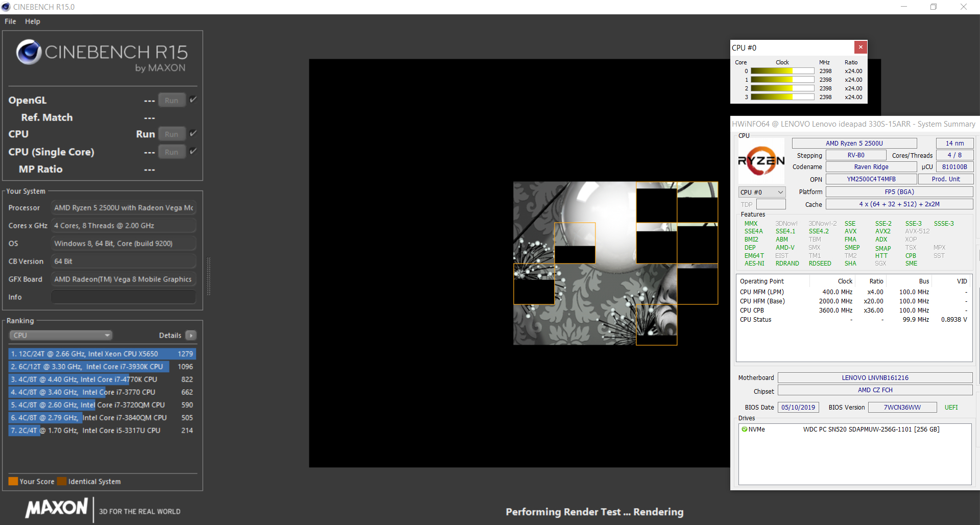Open the CPU ranking dropdown

[61, 336]
